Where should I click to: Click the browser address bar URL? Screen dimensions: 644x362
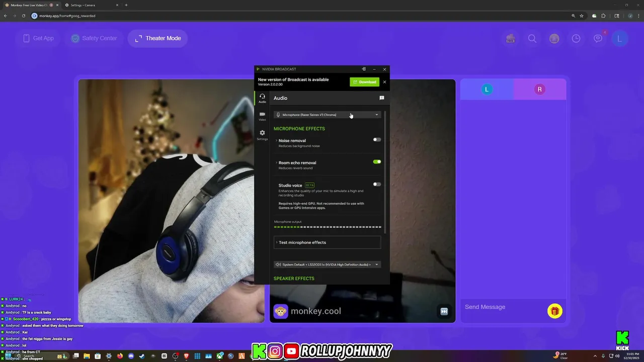pos(67,16)
